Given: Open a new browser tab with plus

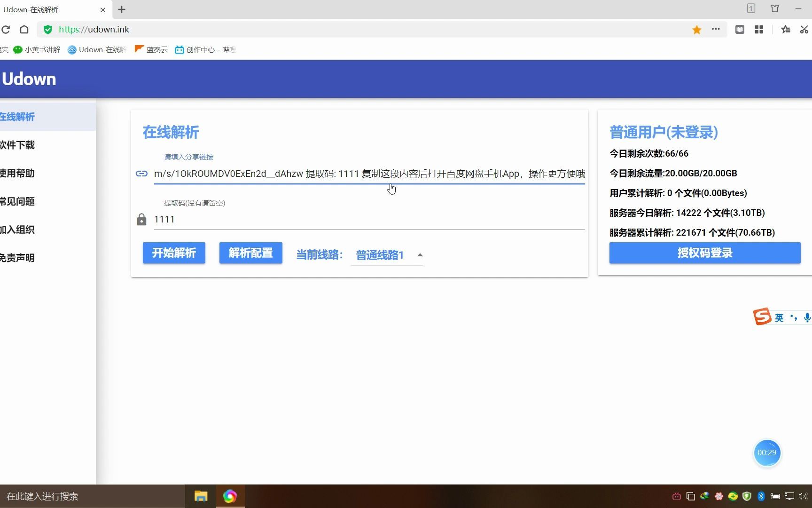Looking at the screenshot, I should [122, 9].
